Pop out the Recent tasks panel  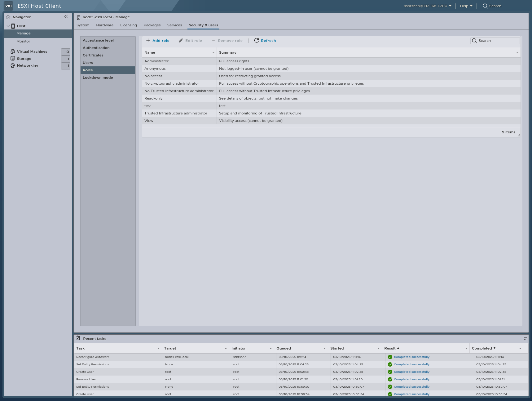click(525, 338)
